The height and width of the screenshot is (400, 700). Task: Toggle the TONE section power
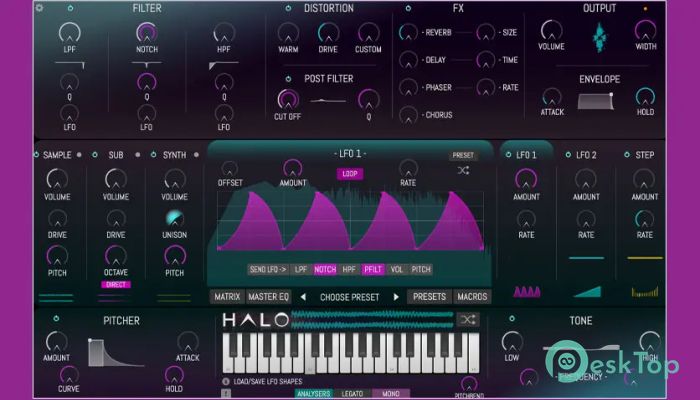click(x=512, y=318)
